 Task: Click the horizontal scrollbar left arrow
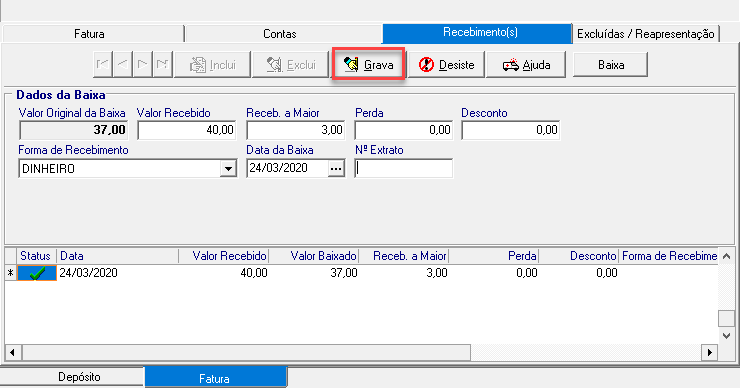pyautogui.click(x=12, y=352)
